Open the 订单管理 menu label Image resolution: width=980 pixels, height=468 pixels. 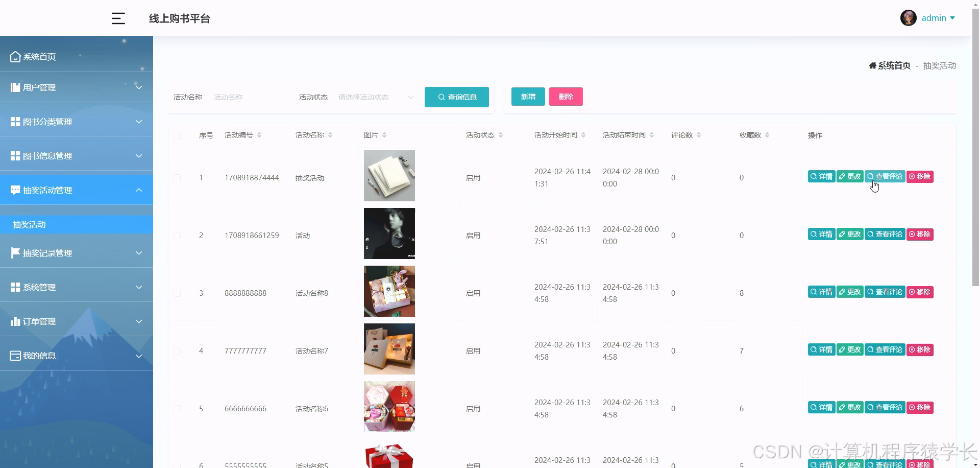(39, 321)
